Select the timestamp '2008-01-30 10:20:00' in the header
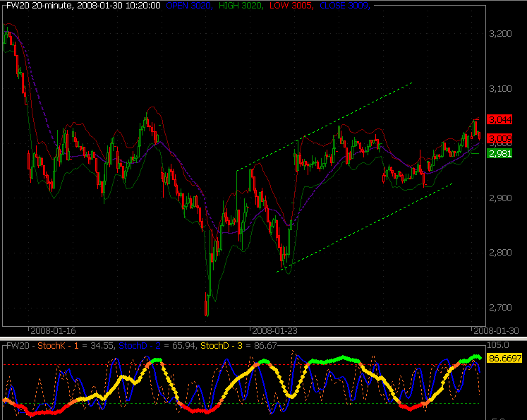The height and width of the screenshot is (420, 527). [119, 6]
